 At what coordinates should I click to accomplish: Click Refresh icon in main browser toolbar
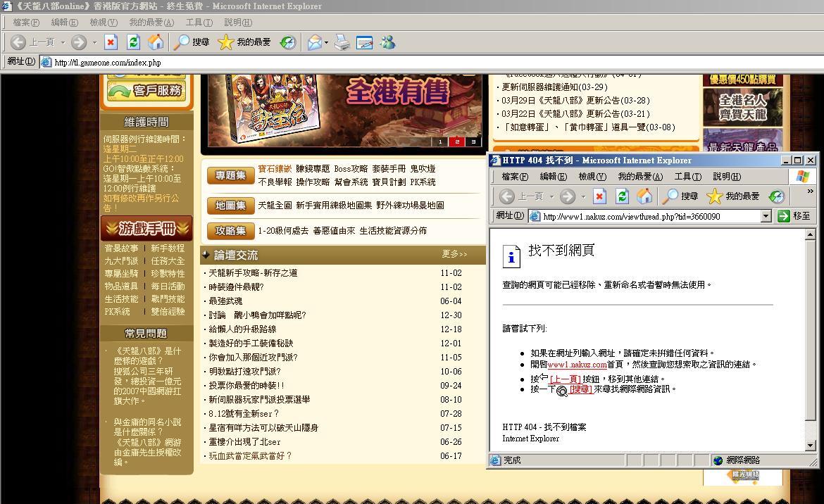[134, 42]
